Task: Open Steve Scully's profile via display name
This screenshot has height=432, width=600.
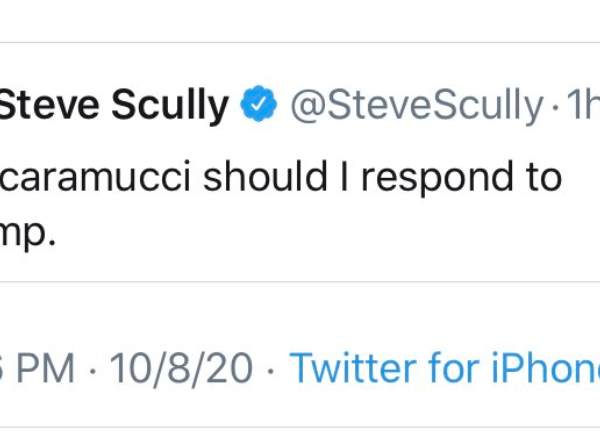Action: click(x=115, y=105)
